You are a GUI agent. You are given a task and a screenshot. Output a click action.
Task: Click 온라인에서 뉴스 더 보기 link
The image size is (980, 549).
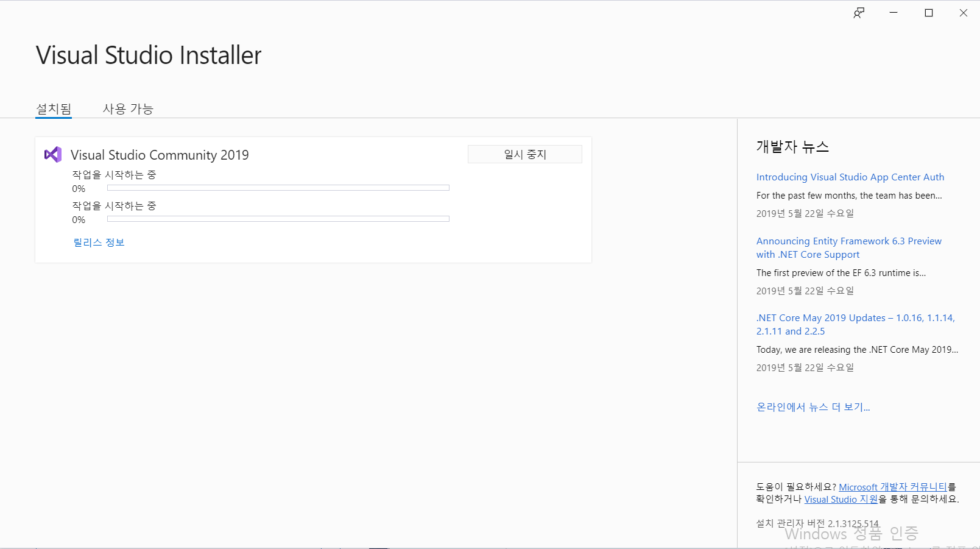click(813, 407)
